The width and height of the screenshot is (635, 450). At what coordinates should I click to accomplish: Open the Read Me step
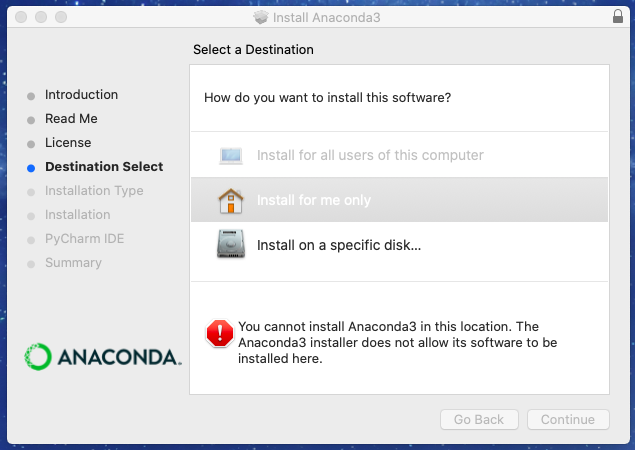tap(71, 119)
